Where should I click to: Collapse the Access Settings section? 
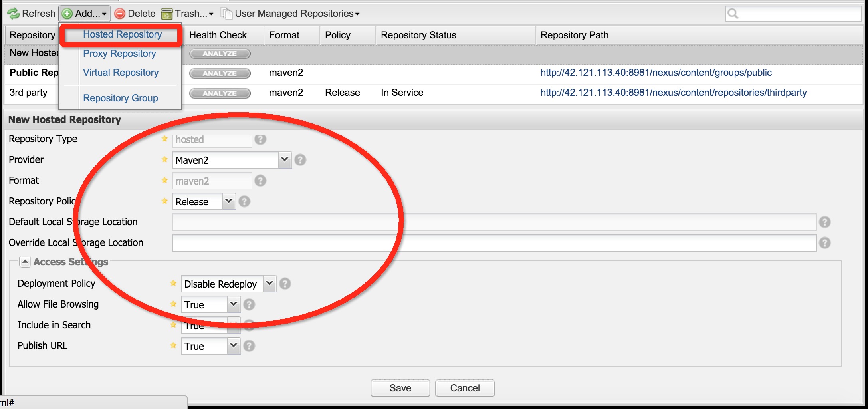(x=25, y=262)
